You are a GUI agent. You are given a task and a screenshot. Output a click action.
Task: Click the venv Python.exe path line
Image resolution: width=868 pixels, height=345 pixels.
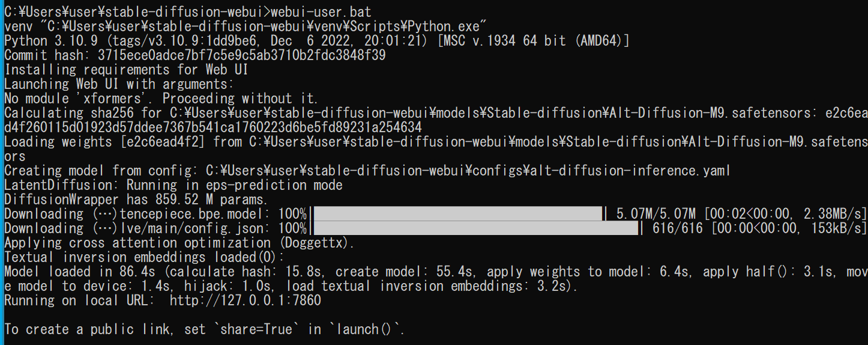click(x=245, y=26)
